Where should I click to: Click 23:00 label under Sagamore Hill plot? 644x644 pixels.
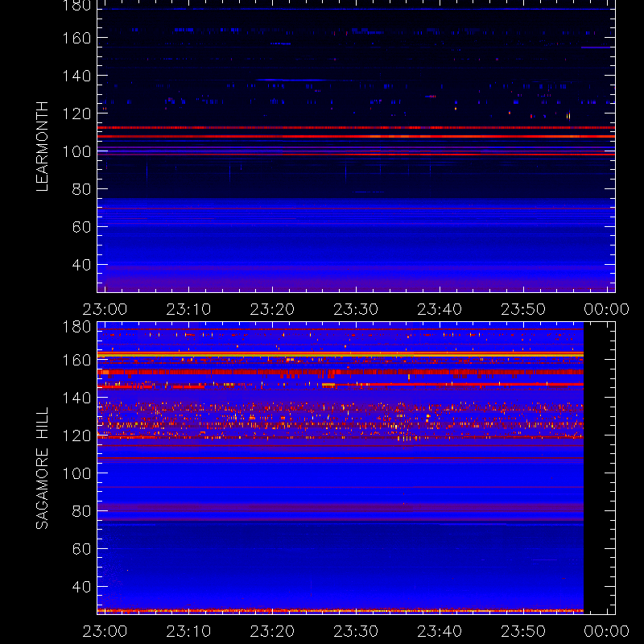pyautogui.click(x=105, y=631)
